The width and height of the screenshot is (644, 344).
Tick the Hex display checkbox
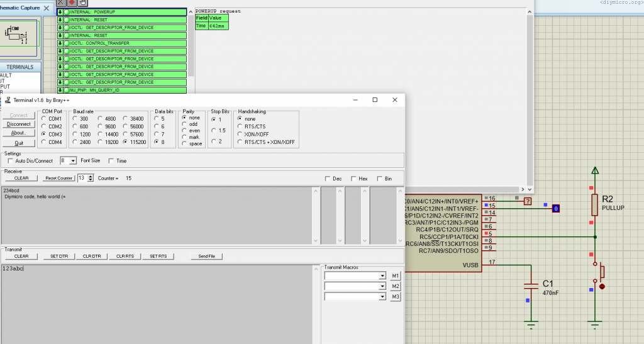[x=353, y=179]
